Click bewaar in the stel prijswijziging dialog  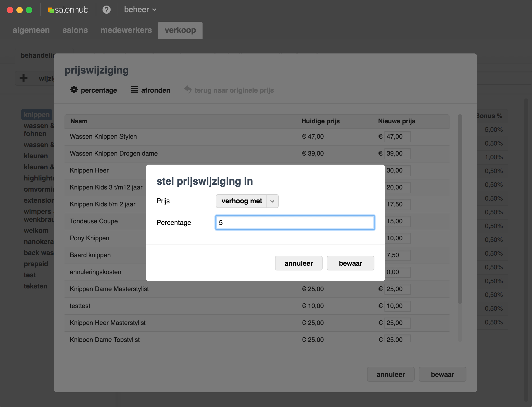tap(350, 263)
